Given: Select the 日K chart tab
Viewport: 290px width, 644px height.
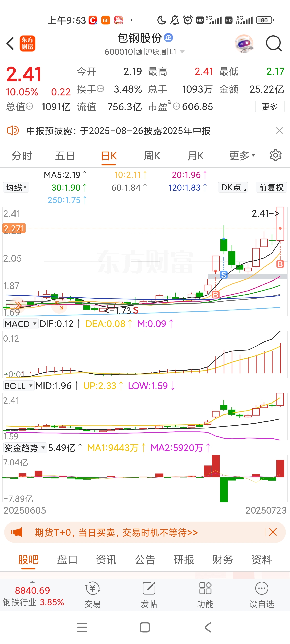Looking at the screenshot, I should tap(109, 156).
